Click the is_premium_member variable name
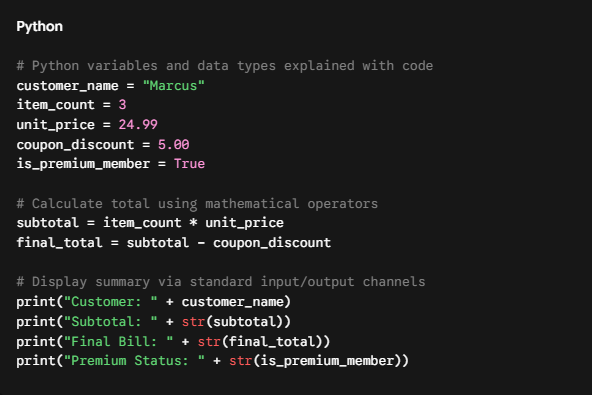592x395 pixels. point(83,164)
